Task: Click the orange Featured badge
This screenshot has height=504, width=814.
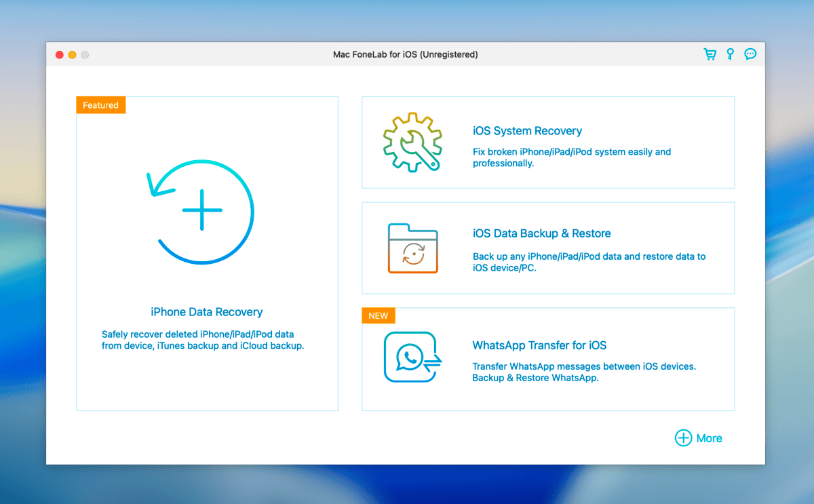Action: click(100, 105)
